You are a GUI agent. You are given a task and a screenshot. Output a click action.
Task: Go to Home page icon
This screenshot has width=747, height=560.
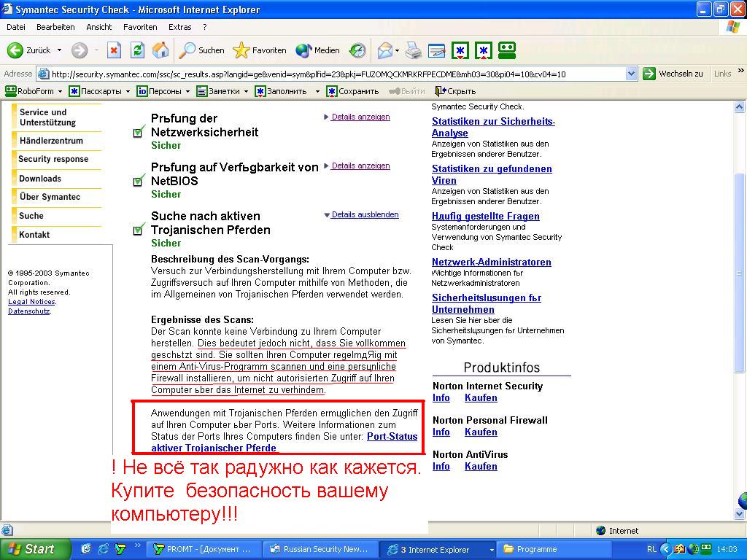160,50
